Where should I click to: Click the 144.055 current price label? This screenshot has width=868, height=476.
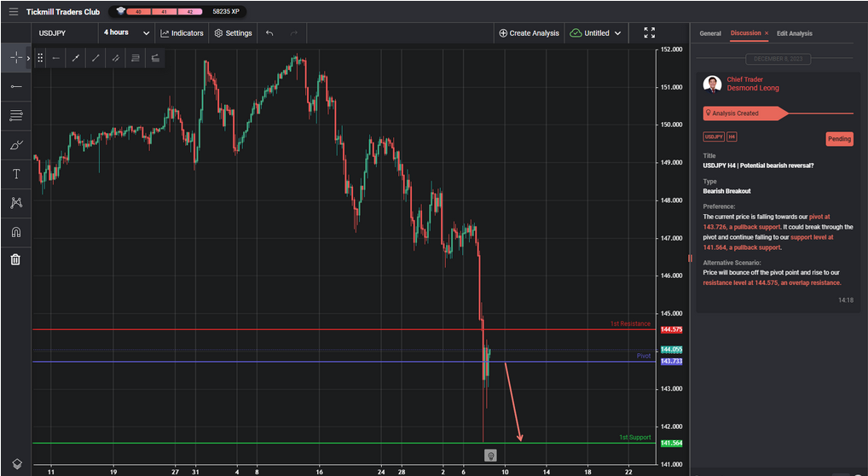tap(672, 350)
